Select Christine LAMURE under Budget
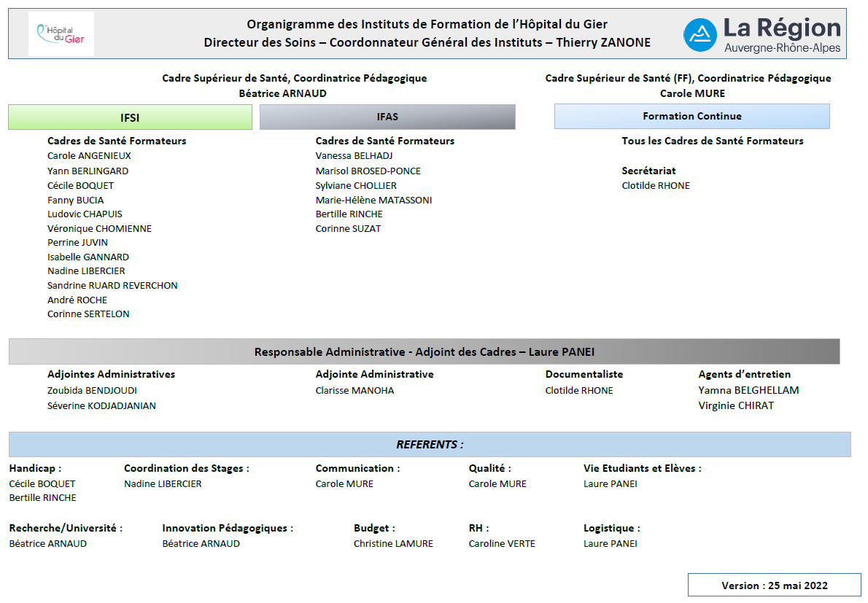The image size is (868, 603). [x=394, y=544]
